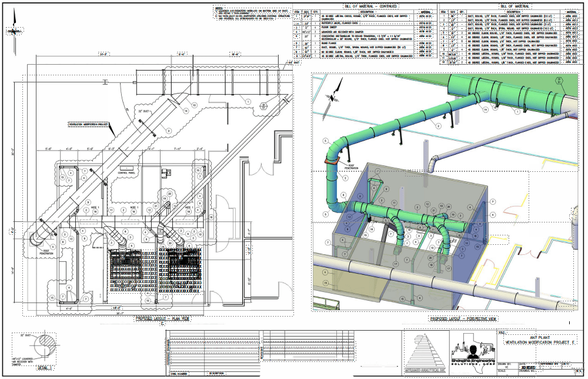Select the "ROOF PENETRATION" label in the plan view
The height and width of the screenshot is (379, 588).
46,252
